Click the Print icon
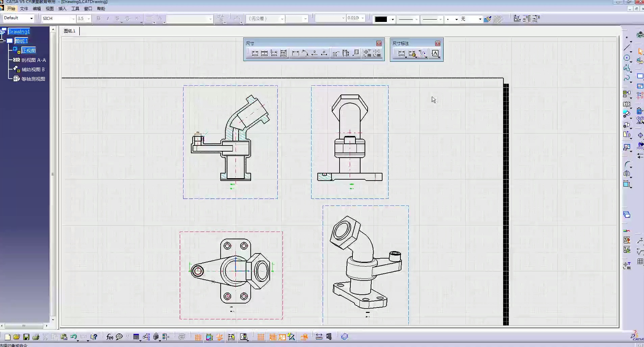The width and height of the screenshot is (644, 347). [x=35, y=337]
